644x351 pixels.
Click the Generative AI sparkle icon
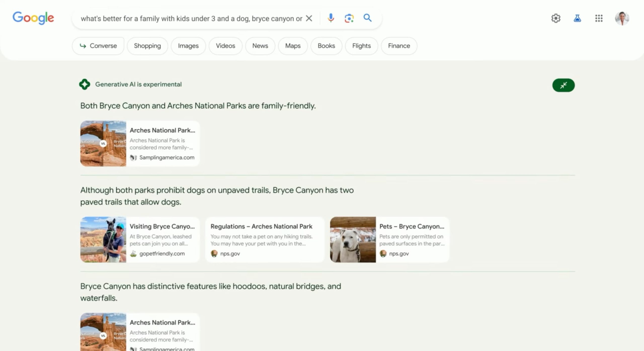pyautogui.click(x=85, y=84)
